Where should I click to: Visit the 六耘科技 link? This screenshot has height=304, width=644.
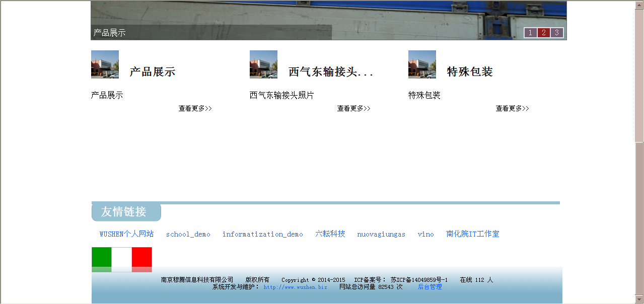coord(330,234)
